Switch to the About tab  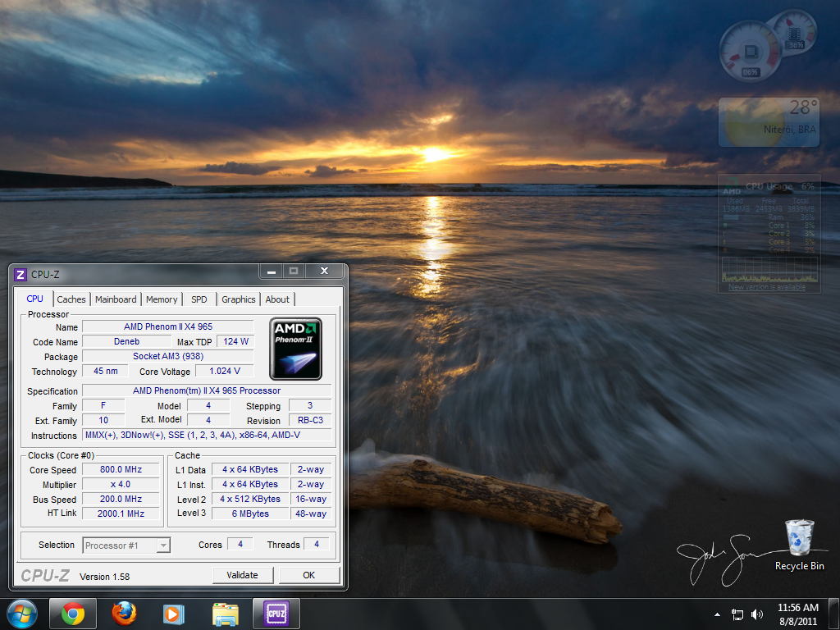277,299
